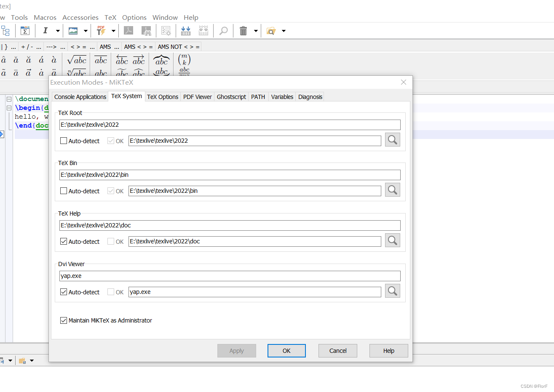Image resolution: width=554 pixels, height=392 pixels.
Task: Switch to PDF Viewer tab
Action: click(198, 97)
